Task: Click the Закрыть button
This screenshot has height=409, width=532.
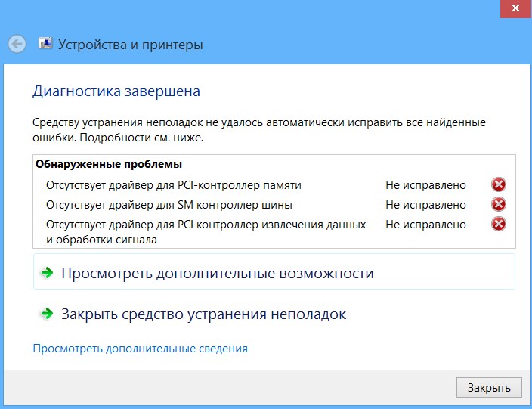Action: pos(489,387)
